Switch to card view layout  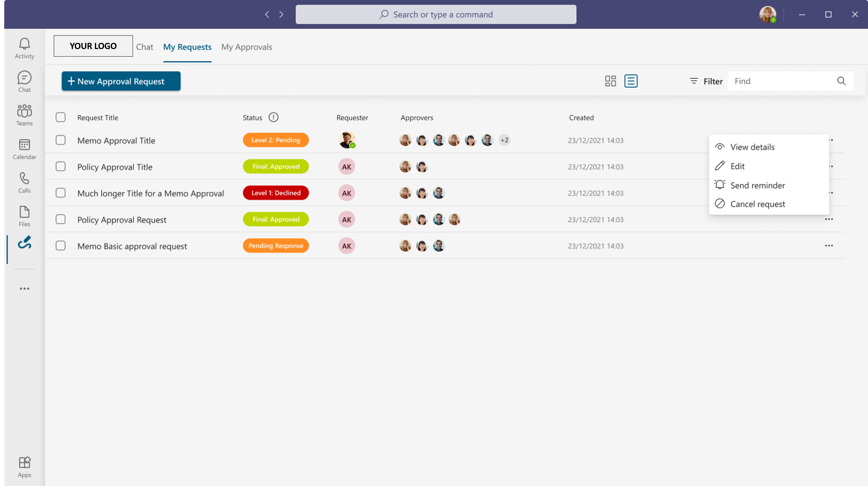click(x=610, y=81)
